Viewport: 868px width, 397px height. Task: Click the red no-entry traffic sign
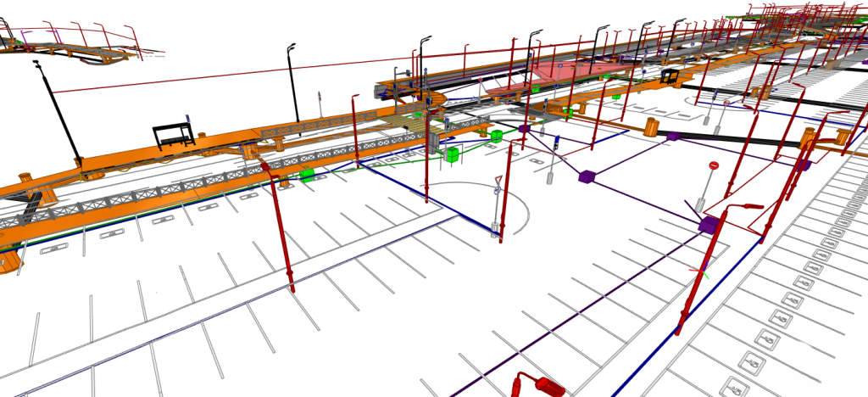tap(714, 166)
